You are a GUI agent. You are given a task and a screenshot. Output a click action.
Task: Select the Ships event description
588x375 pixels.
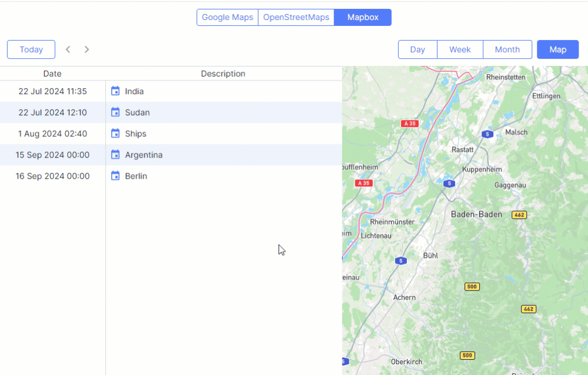click(x=135, y=133)
